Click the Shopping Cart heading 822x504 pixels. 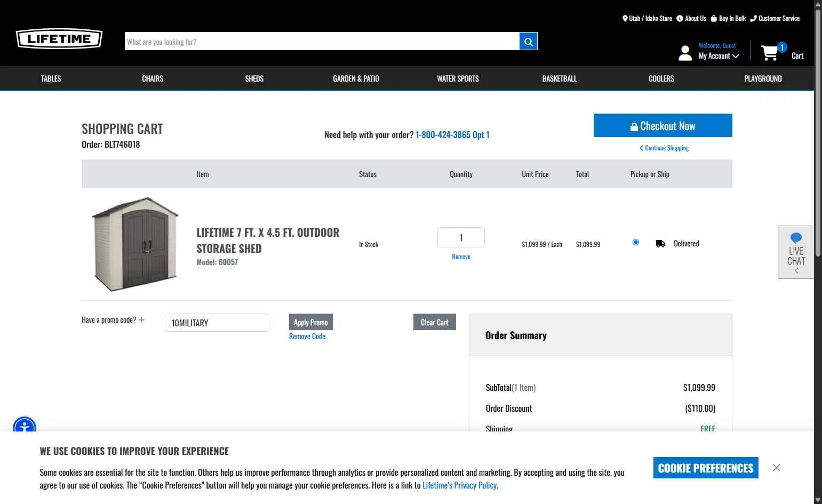point(122,129)
